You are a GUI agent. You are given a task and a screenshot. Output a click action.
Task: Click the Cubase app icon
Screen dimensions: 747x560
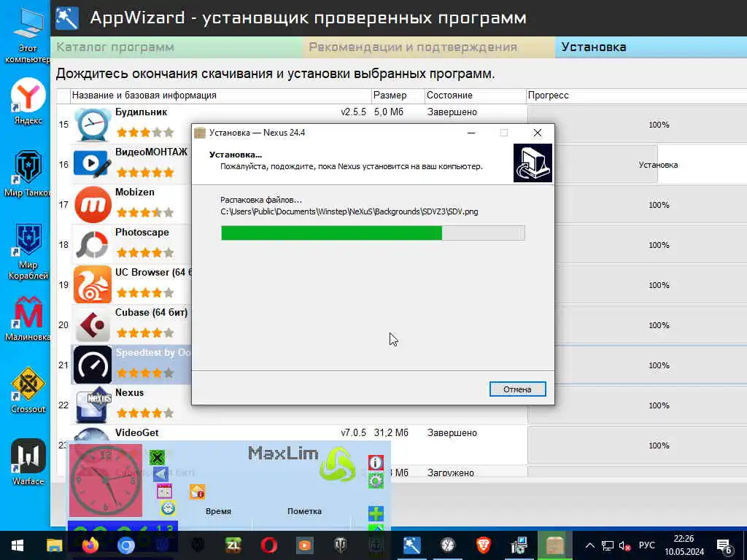pos(93,324)
